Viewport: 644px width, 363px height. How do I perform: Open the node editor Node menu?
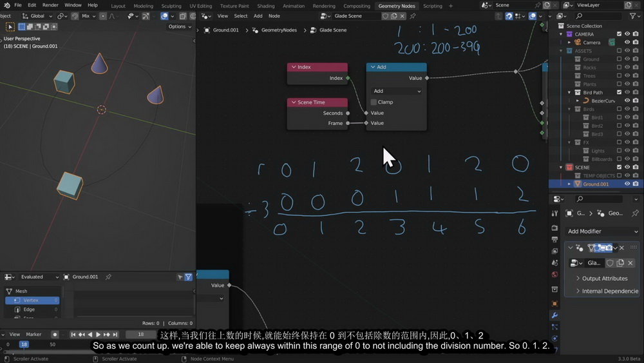[x=274, y=16]
